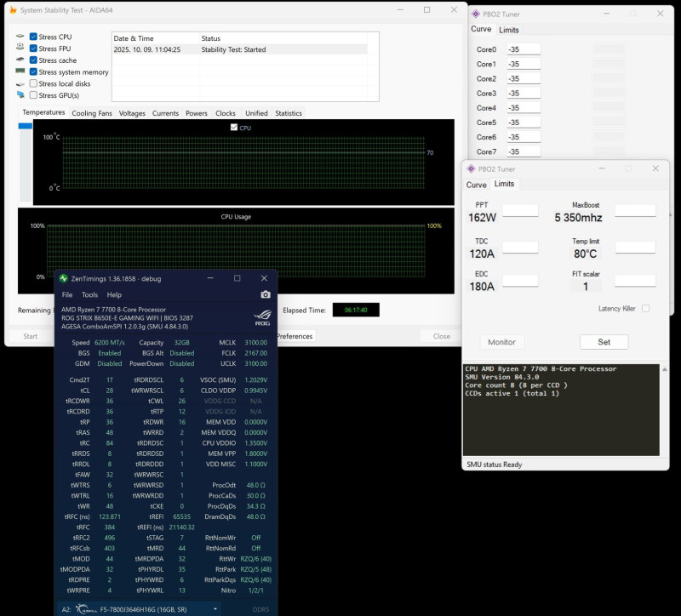681x616 pixels.
Task: Expand the memory module dropdown in ZenTimings
Action: coord(215,609)
